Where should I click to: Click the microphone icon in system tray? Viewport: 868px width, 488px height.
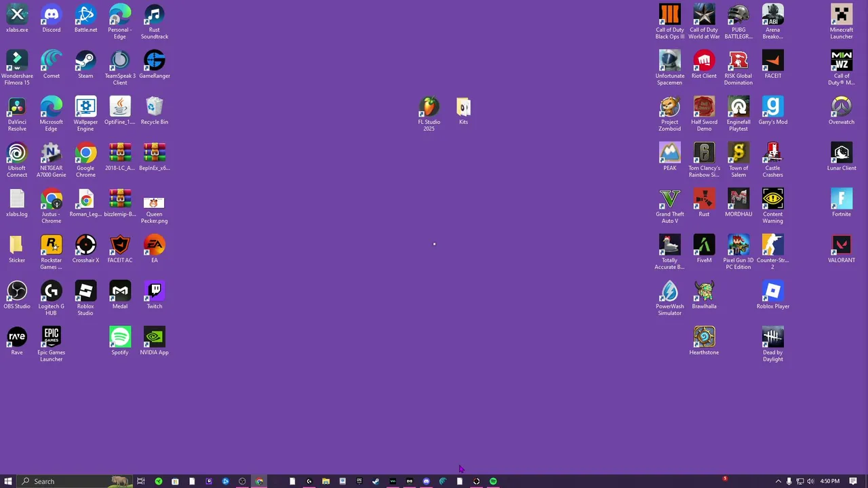(x=789, y=481)
